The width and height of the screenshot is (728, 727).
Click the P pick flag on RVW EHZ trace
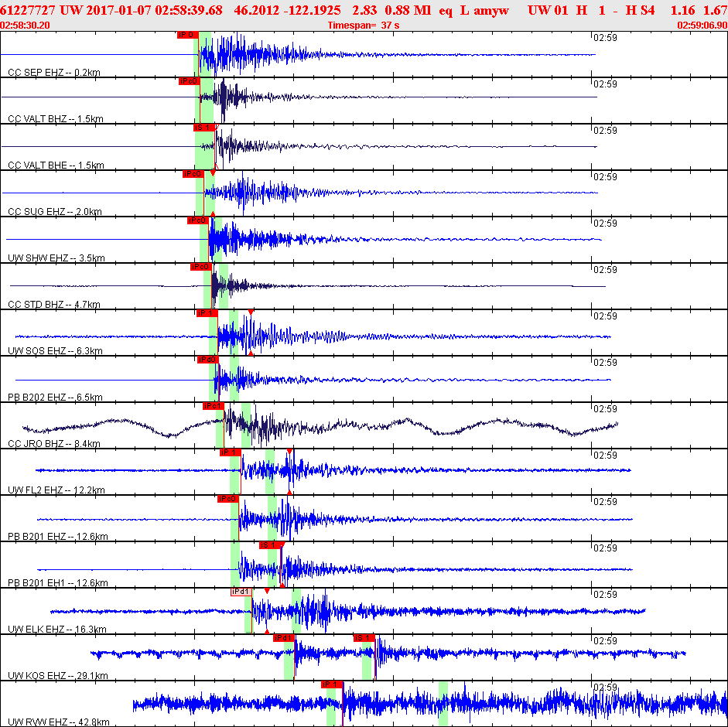(332, 684)
